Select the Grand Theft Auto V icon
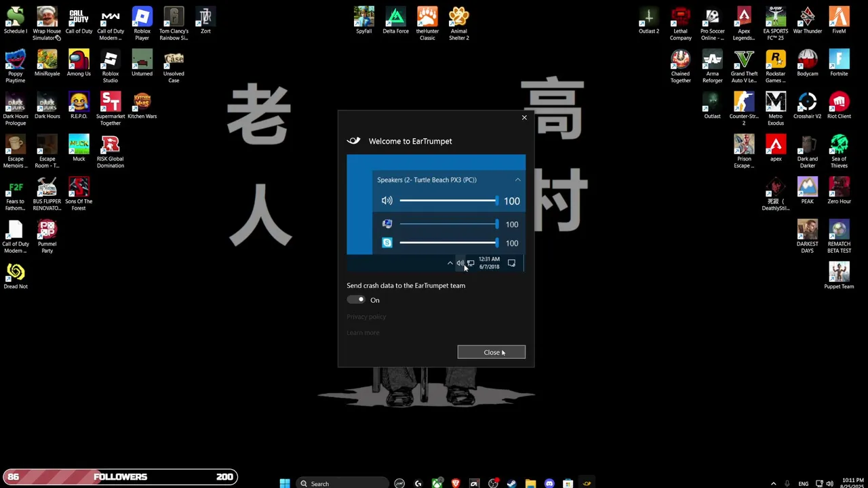This screenshot has width=868, height=488. (x=744, y=66)
